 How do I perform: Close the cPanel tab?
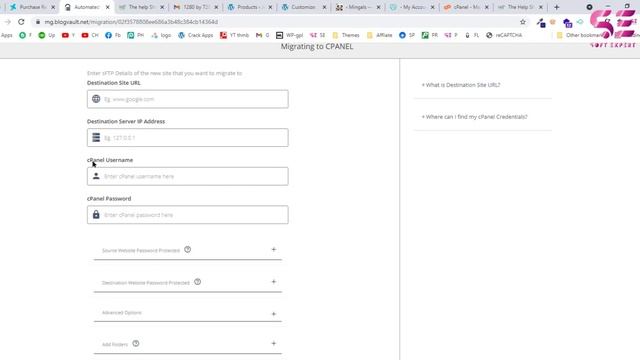click(487, 7)
